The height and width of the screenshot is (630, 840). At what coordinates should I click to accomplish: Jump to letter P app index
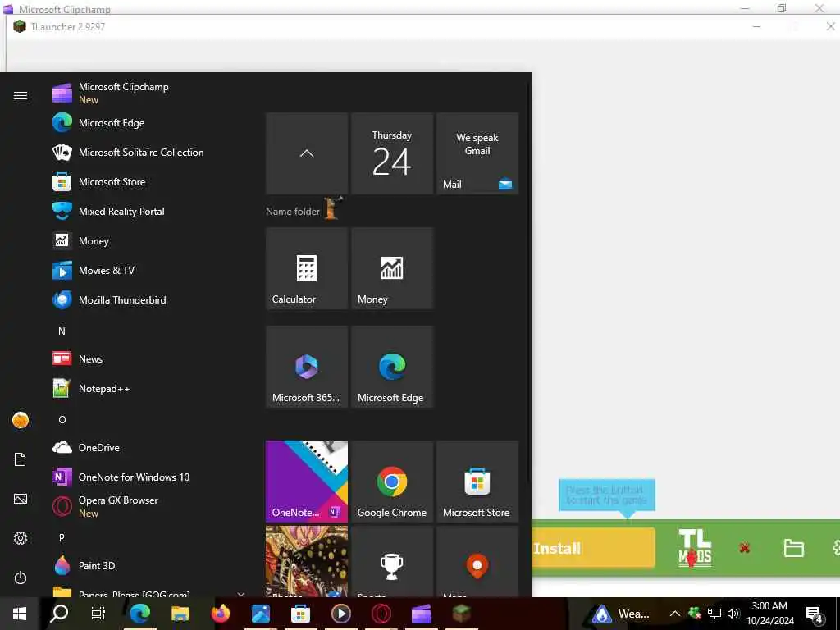[62, 537]
